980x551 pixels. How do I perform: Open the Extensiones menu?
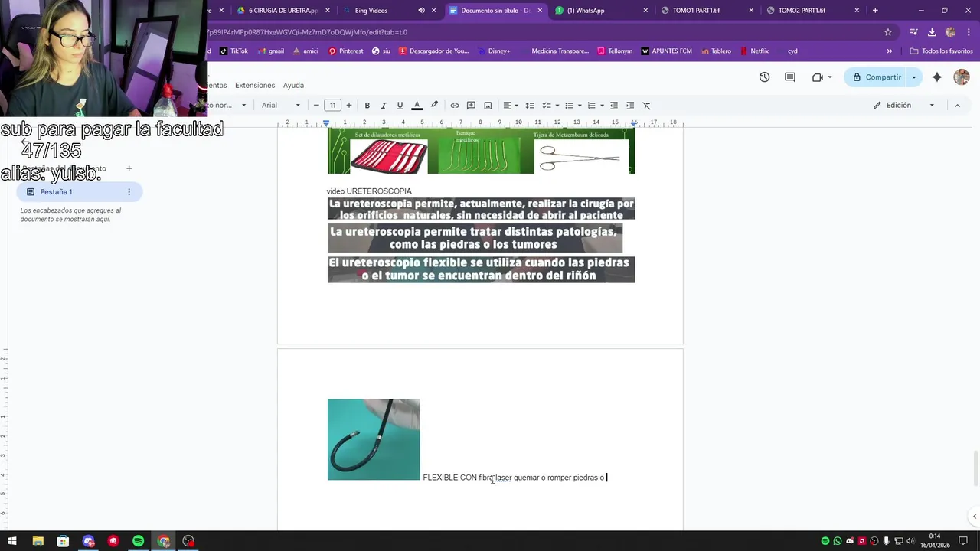coord(255,85)
